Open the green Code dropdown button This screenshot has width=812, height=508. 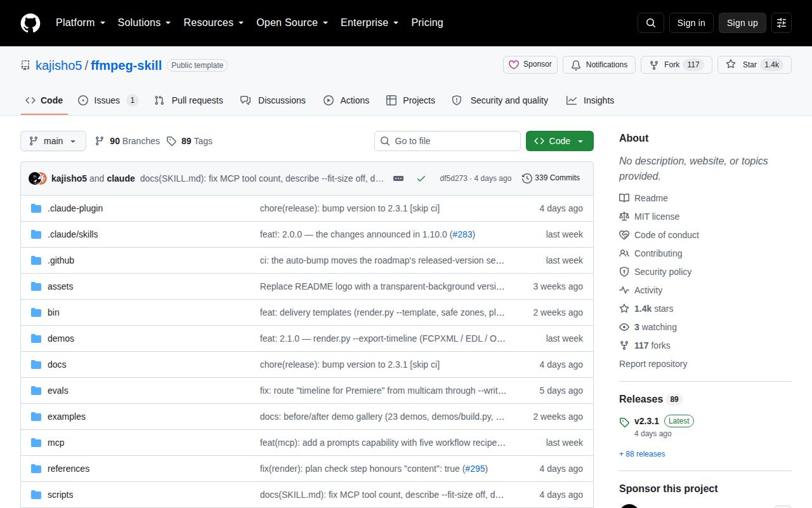(x=560, y=141)
